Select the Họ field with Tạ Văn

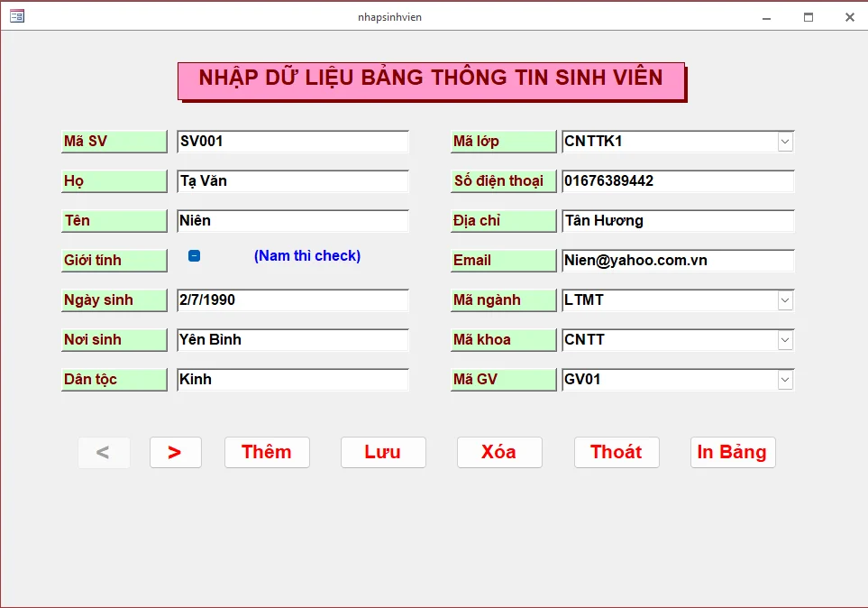point(292,181)
